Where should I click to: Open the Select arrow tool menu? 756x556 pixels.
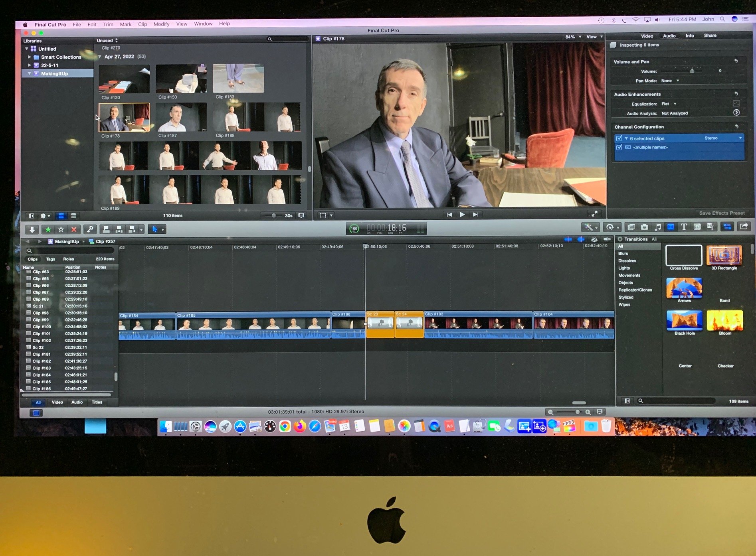tap(157, 229)
